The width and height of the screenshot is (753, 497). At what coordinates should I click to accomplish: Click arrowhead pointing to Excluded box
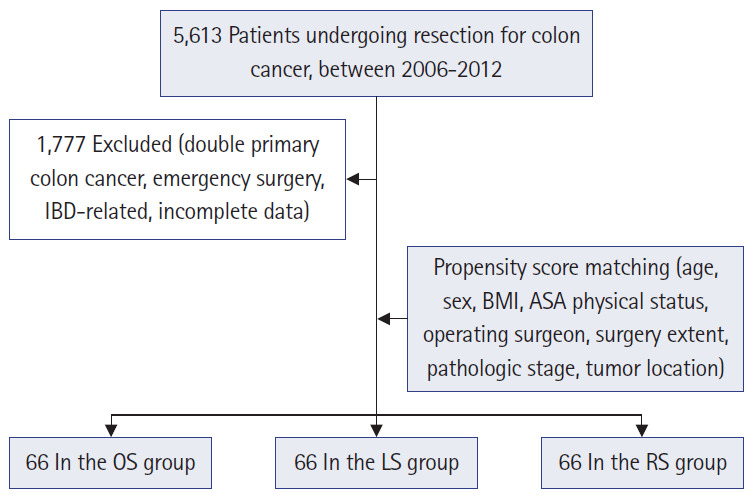click(353, 179)
